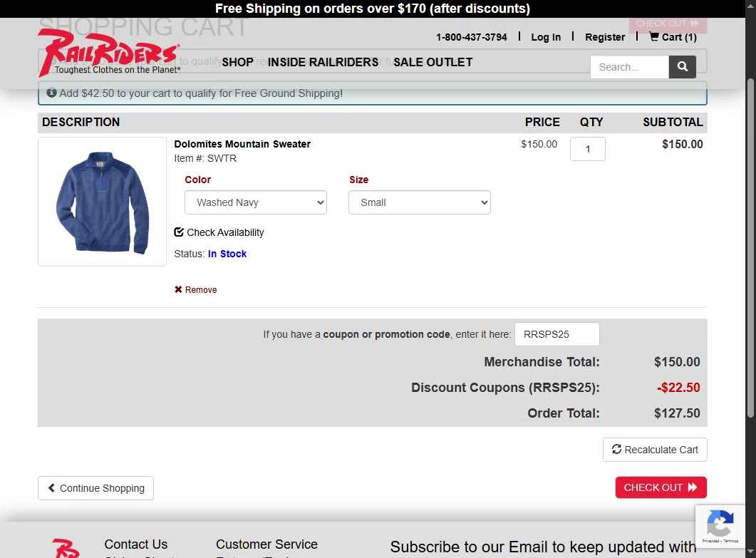Click the Search input field
The image size is (756, 558).
tap(630, 66)
